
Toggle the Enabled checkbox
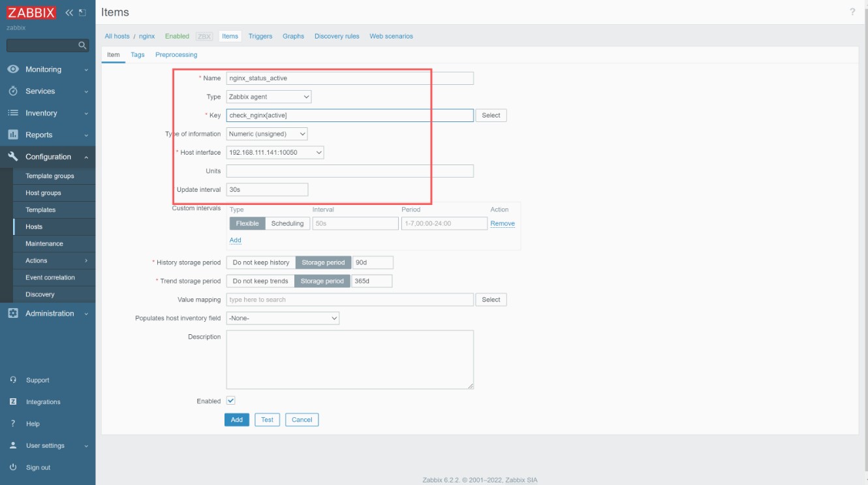tap(230, 401)
